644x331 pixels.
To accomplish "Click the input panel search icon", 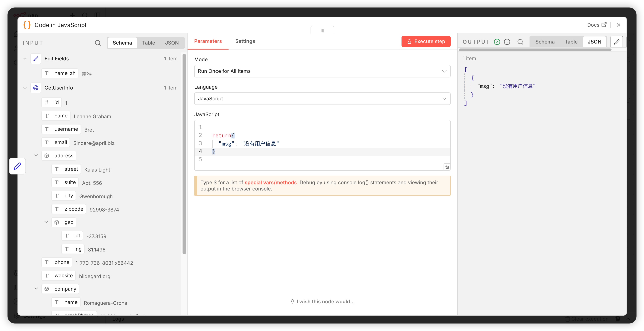I will pos(98,43).
